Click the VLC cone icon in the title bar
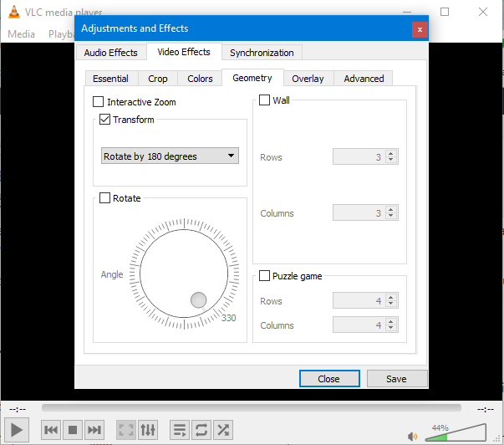Screen dimensions: 504x445 14,12
